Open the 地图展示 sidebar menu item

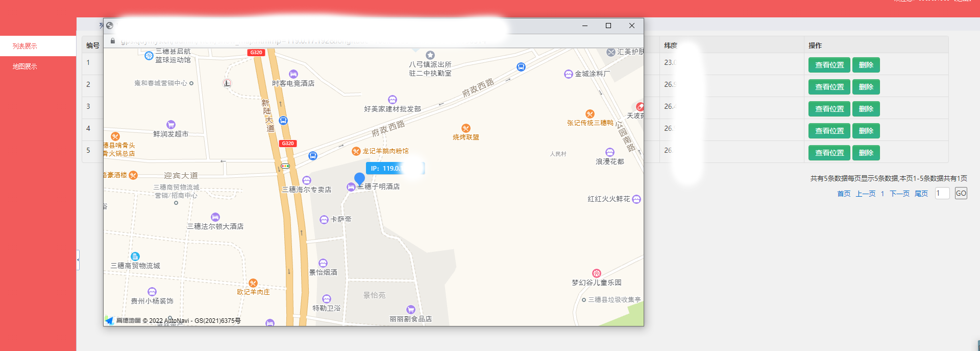click(x=38, y=66)
